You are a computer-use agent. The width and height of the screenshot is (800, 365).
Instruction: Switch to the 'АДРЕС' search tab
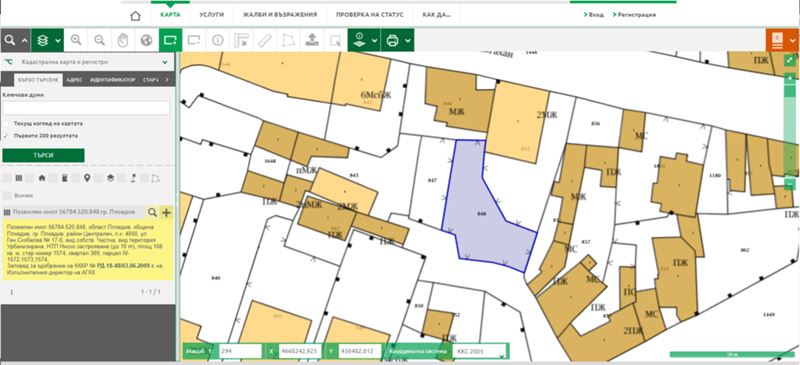click(x=74, y=80)
